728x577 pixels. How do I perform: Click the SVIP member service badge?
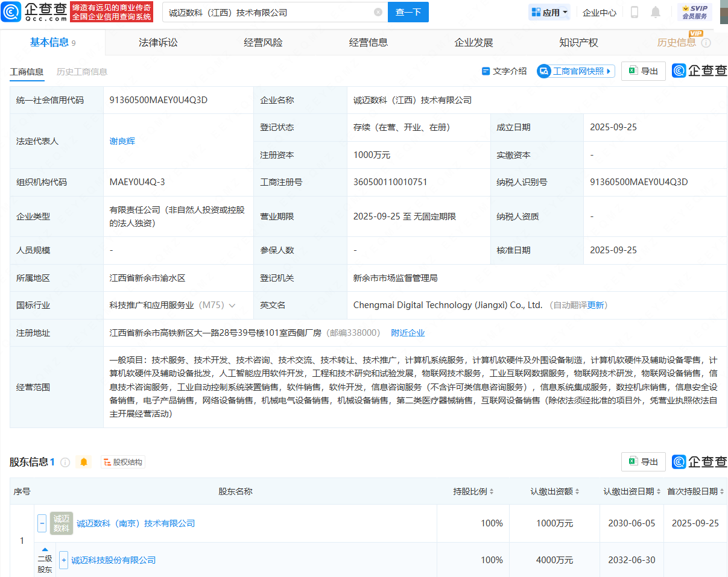694,12
